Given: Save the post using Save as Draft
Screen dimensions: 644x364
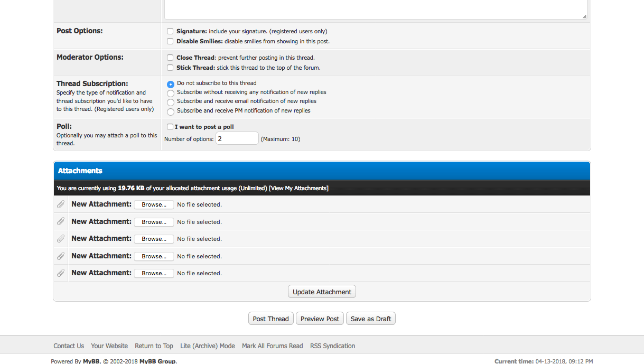Looking at the screenshot, I should click(371, 319).
